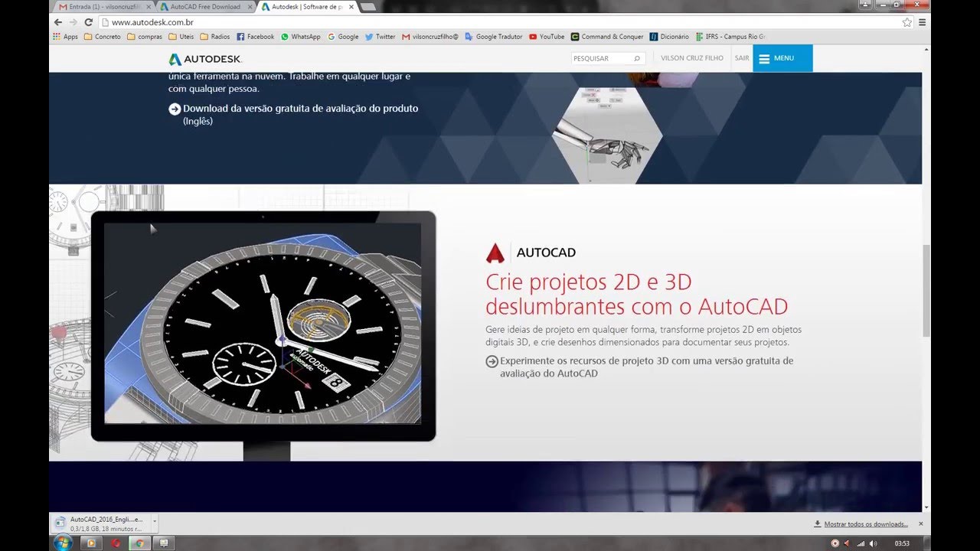This screenshot has width=980, height=551.
Task: Click the network signal tray icon
Action: pos(861,543)
